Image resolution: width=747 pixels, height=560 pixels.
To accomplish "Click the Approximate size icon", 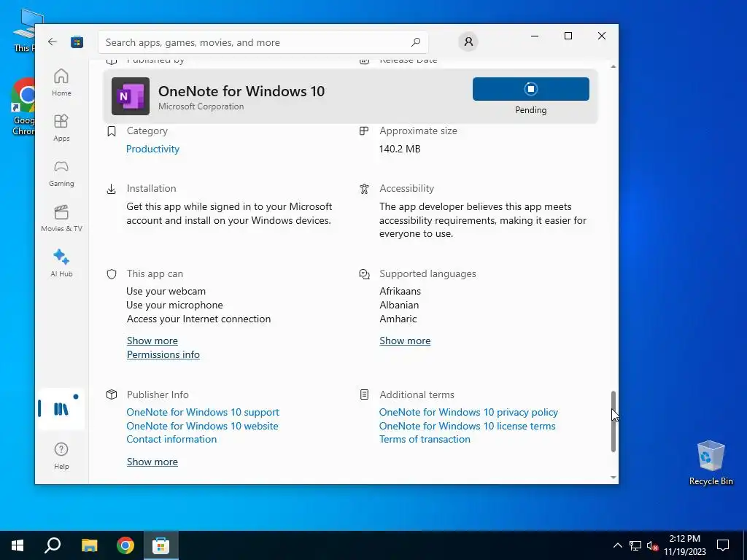I will (364, 131).
